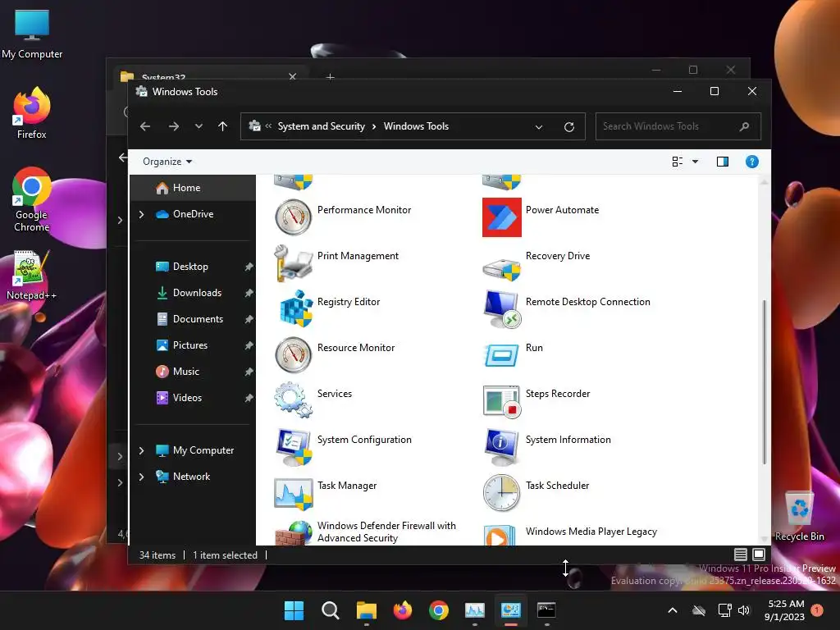840x630 pixels.
Task: Click the Google Chrome desktop shortcut
Action: coord(32,199)
